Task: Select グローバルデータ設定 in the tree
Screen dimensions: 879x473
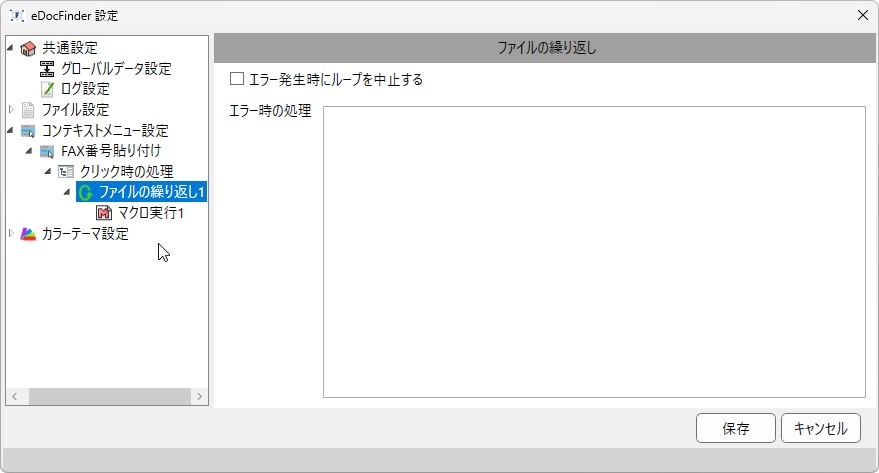Action: coord(116,69)
